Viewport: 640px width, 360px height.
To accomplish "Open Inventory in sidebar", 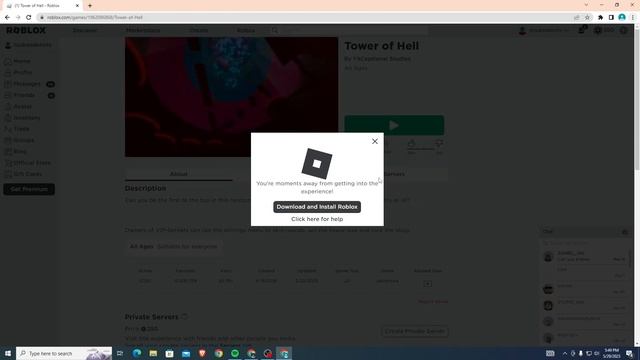I will 22,118.
